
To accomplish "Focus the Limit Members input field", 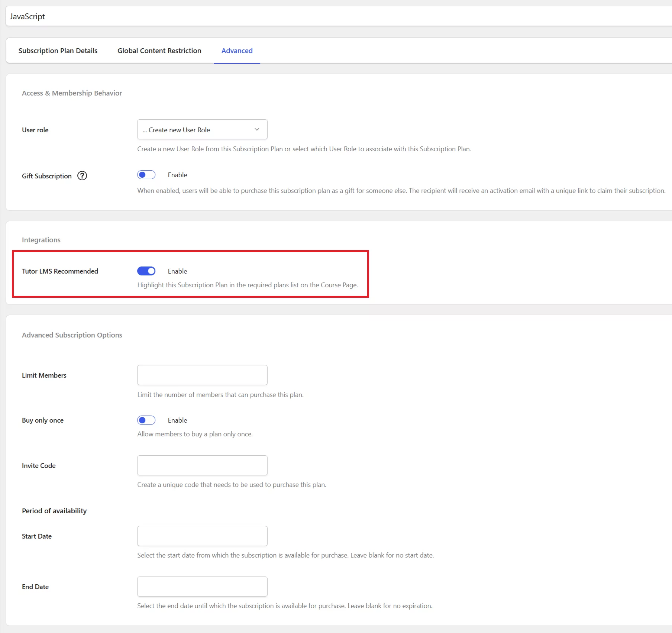I will click(x=202, y=375).
